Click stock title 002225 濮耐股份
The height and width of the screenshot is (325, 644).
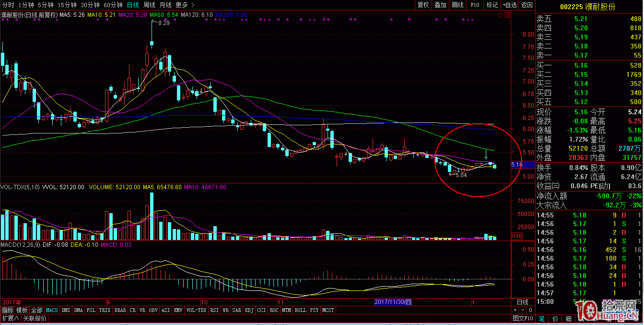coord(588,7)
